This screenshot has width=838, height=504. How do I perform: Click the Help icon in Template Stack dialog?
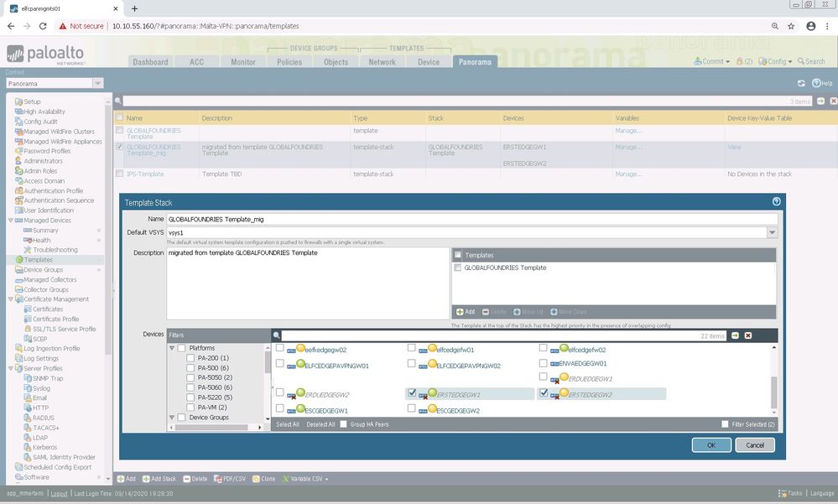(776, 202)
